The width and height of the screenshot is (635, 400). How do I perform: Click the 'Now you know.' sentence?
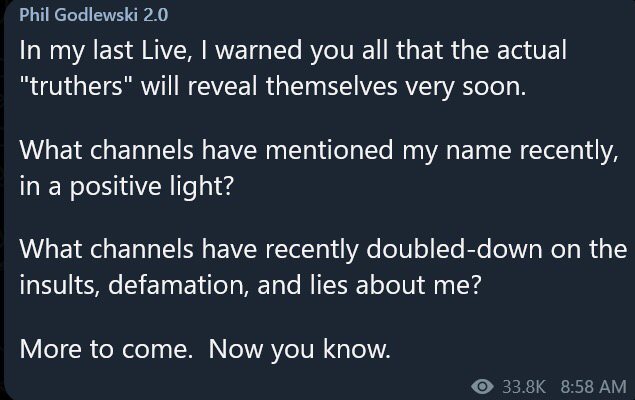[x=300, y=349]
